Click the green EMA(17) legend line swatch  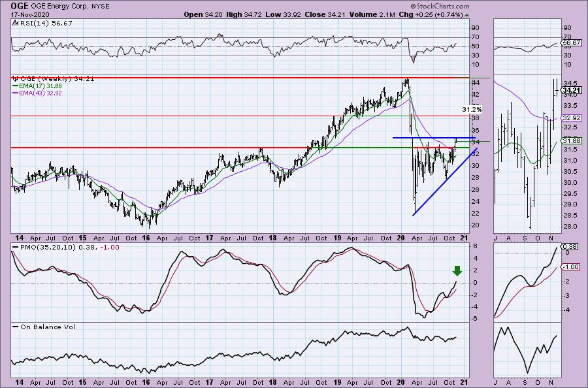click(16, 86)
